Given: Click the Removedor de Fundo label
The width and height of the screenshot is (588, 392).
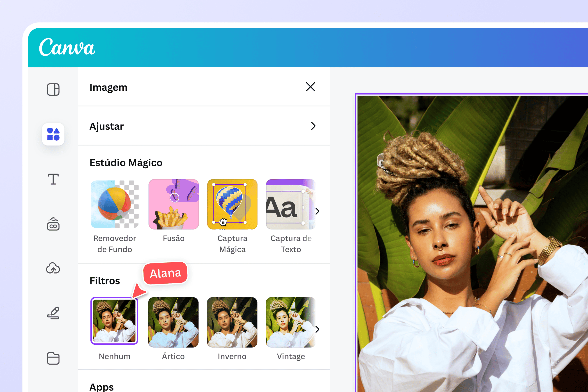Looking at the screenshot, I should (x=114, y=244).
